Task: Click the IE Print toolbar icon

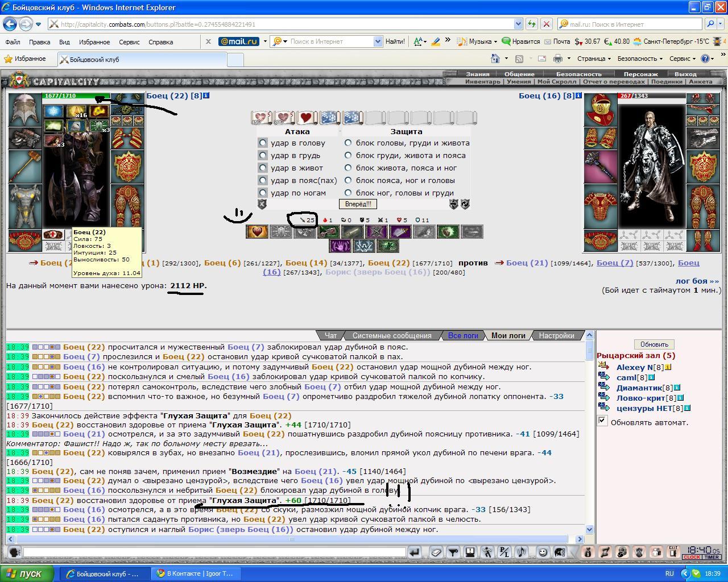Action: pyautogui.click(x=558, y=59)
